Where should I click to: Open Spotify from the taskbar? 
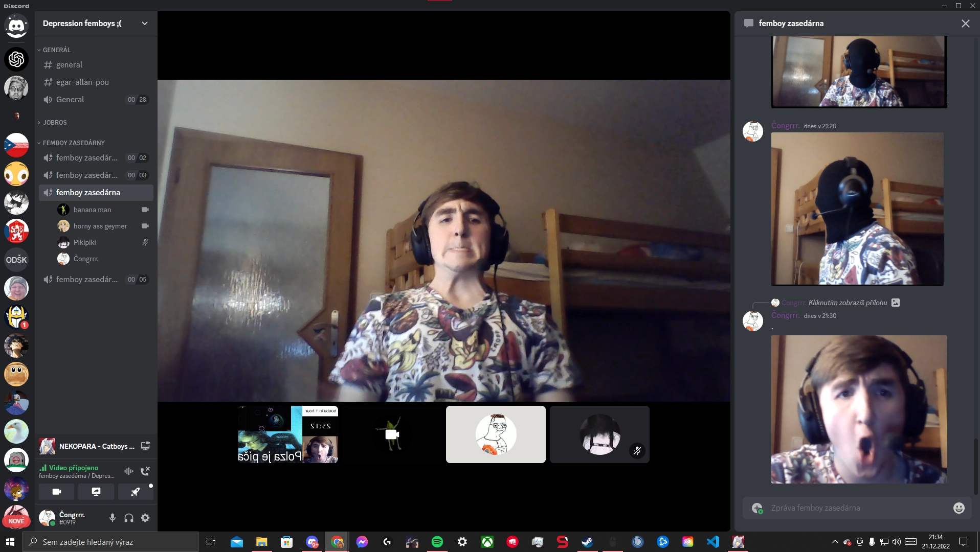437,542
